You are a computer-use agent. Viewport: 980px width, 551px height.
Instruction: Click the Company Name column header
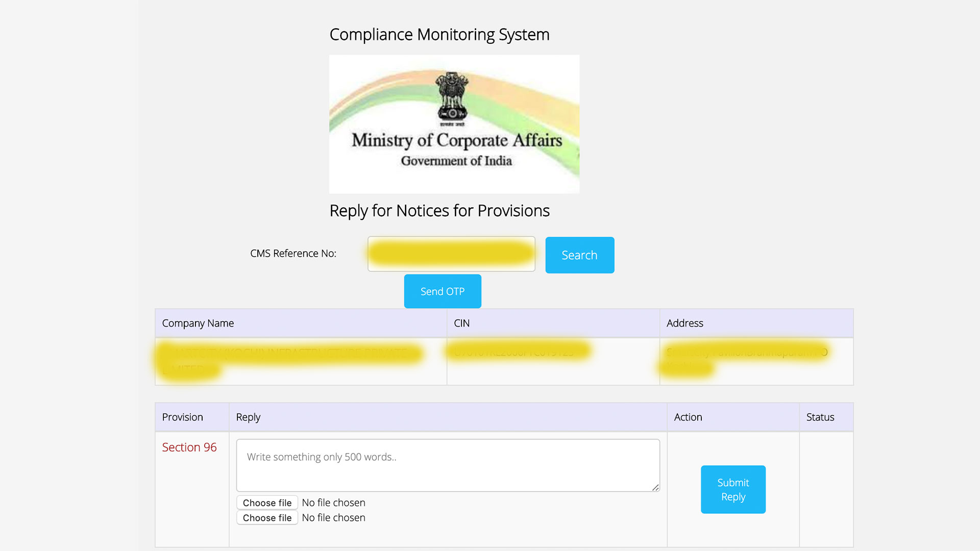(x=198, y=323)
